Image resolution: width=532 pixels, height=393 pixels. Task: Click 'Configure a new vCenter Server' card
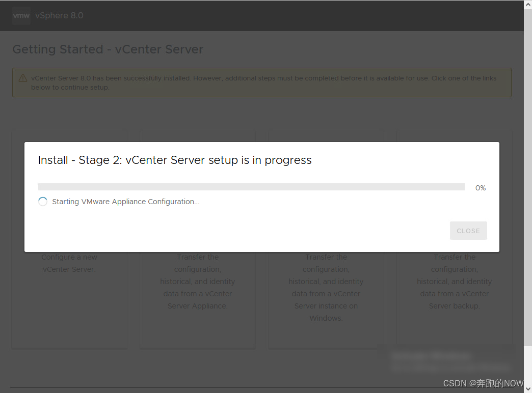(x=69, y=239)
